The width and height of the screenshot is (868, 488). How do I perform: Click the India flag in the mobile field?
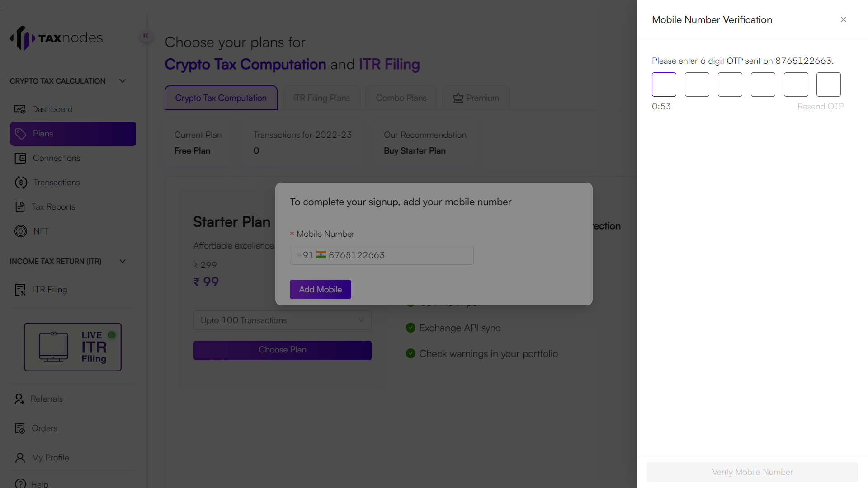coord(321,255)
